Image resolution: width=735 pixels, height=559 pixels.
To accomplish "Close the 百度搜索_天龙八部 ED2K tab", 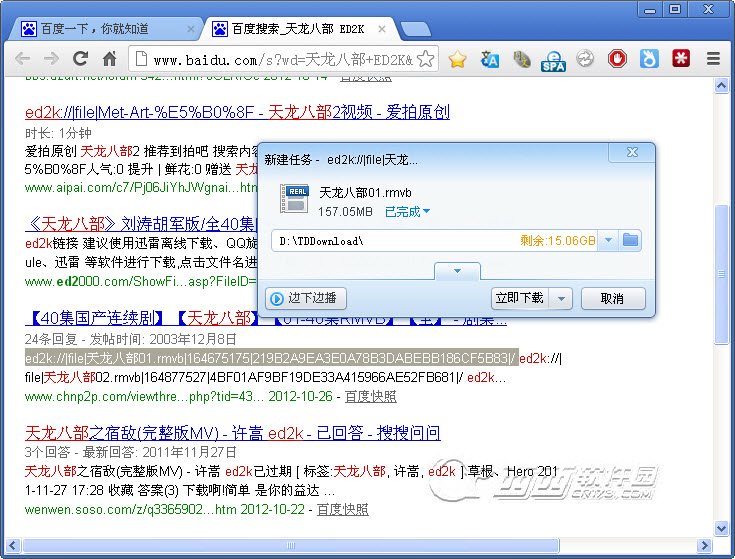I will point(382,29).
